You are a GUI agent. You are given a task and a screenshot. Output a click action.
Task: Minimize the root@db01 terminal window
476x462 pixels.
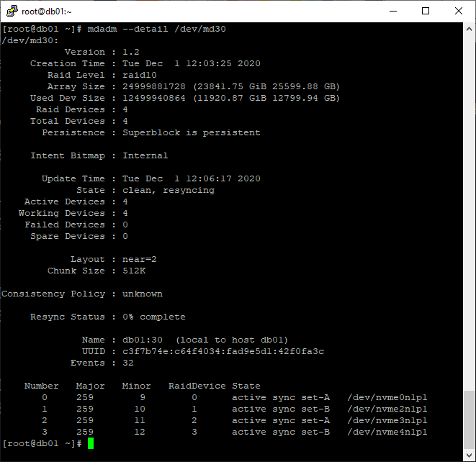pyautogui.click(x=393, y=12)
